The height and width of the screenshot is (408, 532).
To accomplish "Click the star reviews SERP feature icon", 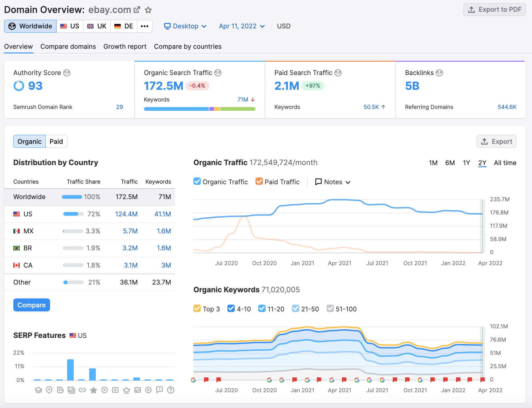I will (x=93, y=390).
